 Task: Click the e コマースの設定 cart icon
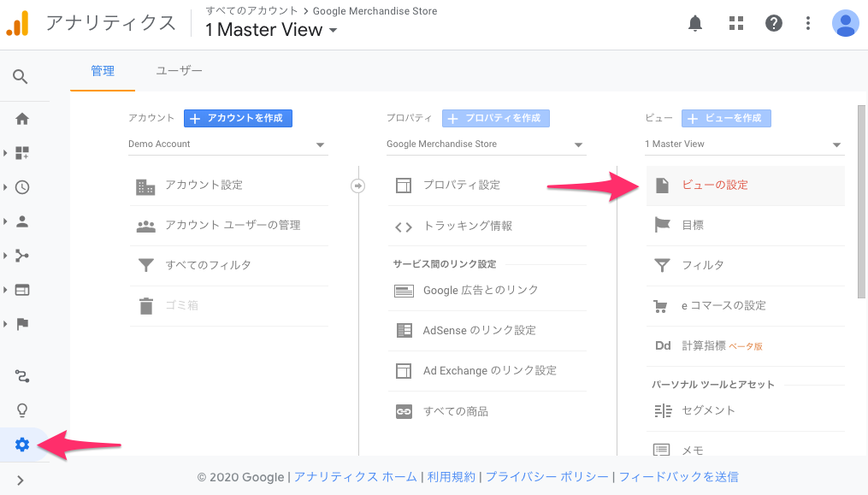click(x=660, y=306)
